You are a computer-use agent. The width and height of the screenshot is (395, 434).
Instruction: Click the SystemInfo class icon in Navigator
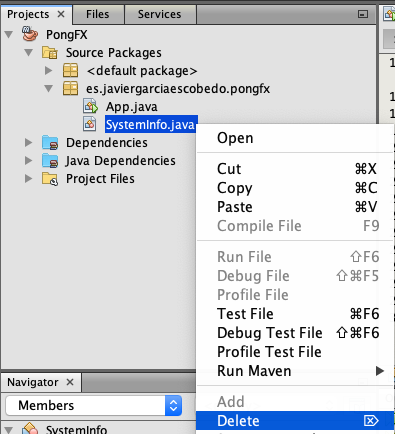click(30, 429)
